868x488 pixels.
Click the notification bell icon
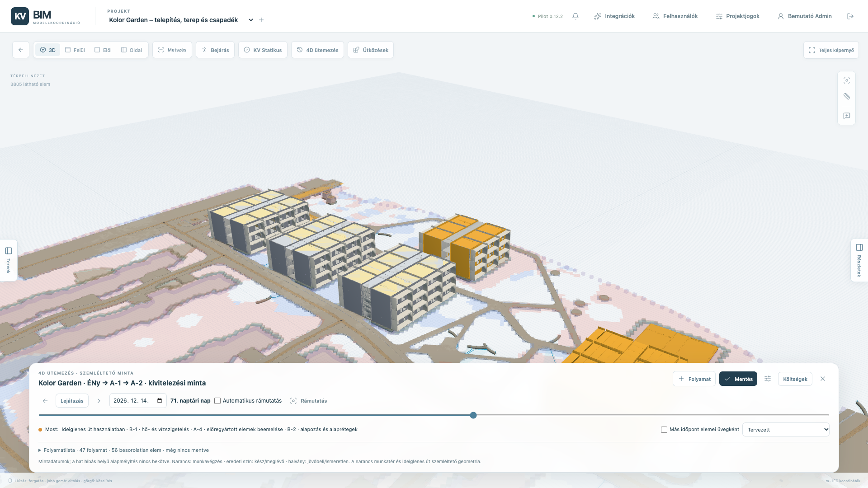point(576,16)
